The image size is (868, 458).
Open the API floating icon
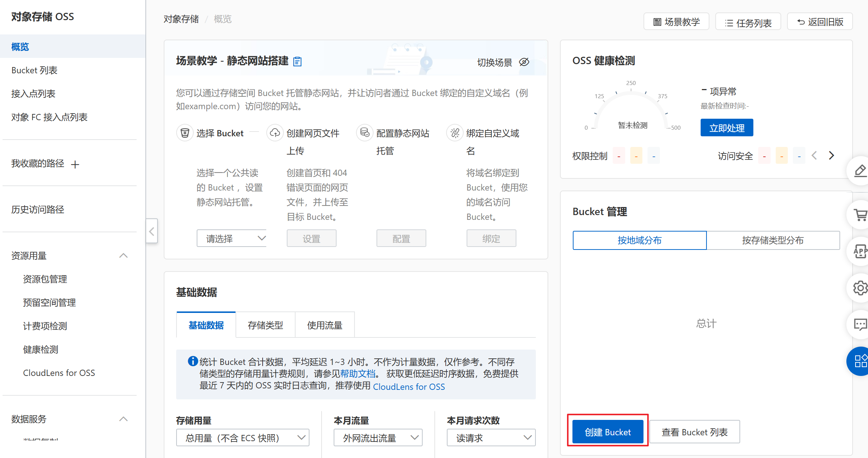coord(860,251)
